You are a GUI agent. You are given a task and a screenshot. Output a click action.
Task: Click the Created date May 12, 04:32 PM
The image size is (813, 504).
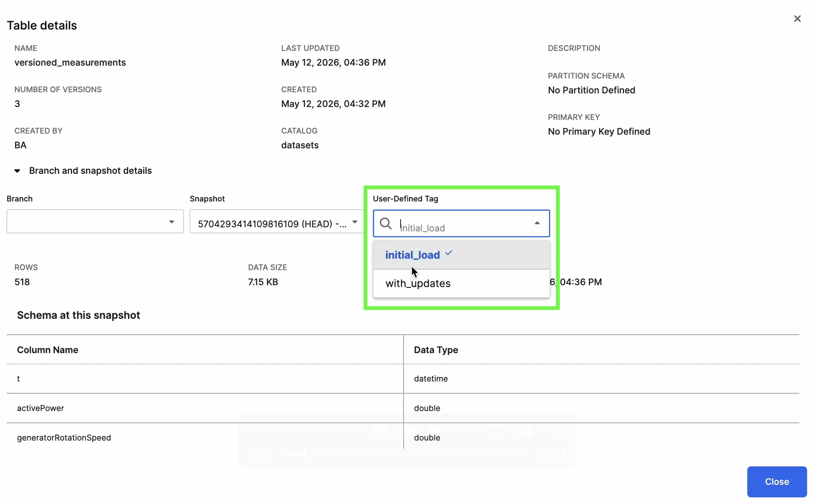333,104
